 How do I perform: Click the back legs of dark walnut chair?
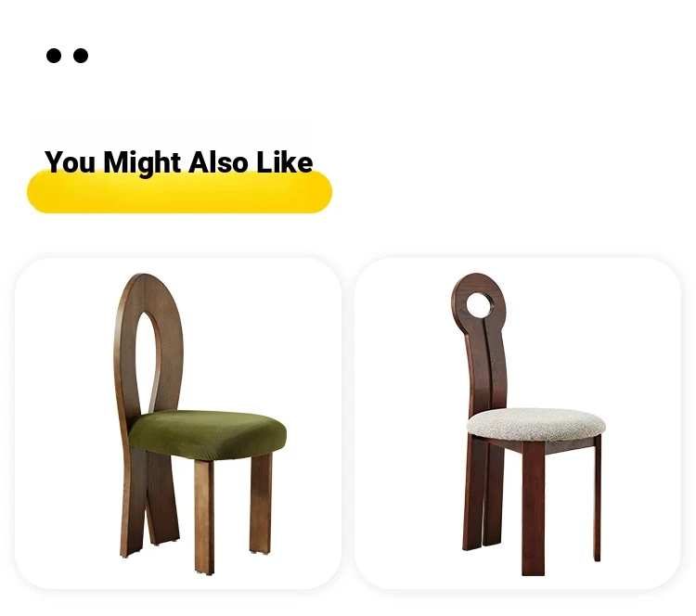coord(483,493)
